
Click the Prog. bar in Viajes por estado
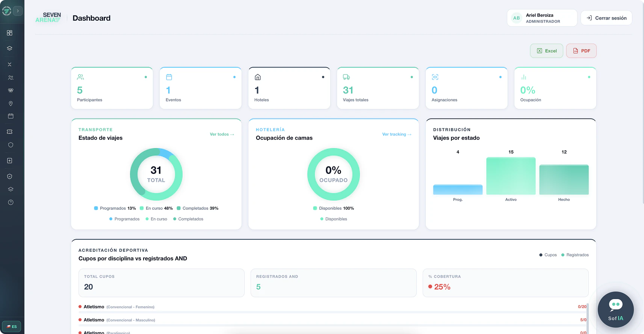[x=458, y=189]
